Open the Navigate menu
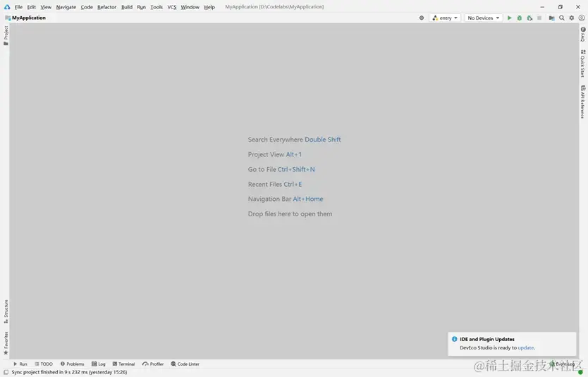 66,7
